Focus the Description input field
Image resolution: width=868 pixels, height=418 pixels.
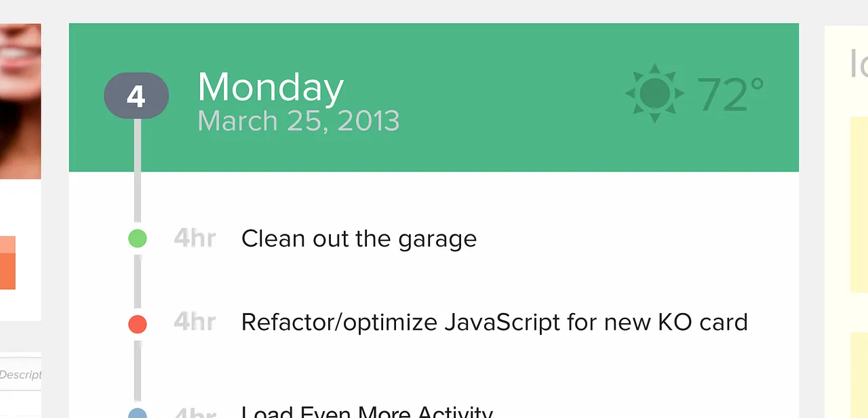[x=20, y=375]
